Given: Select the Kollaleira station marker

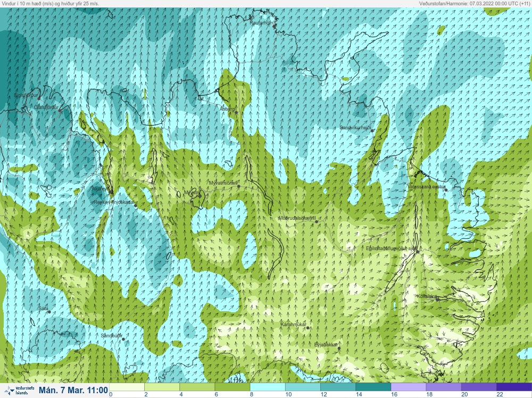Looking at the screenshot, I should 438,300.
